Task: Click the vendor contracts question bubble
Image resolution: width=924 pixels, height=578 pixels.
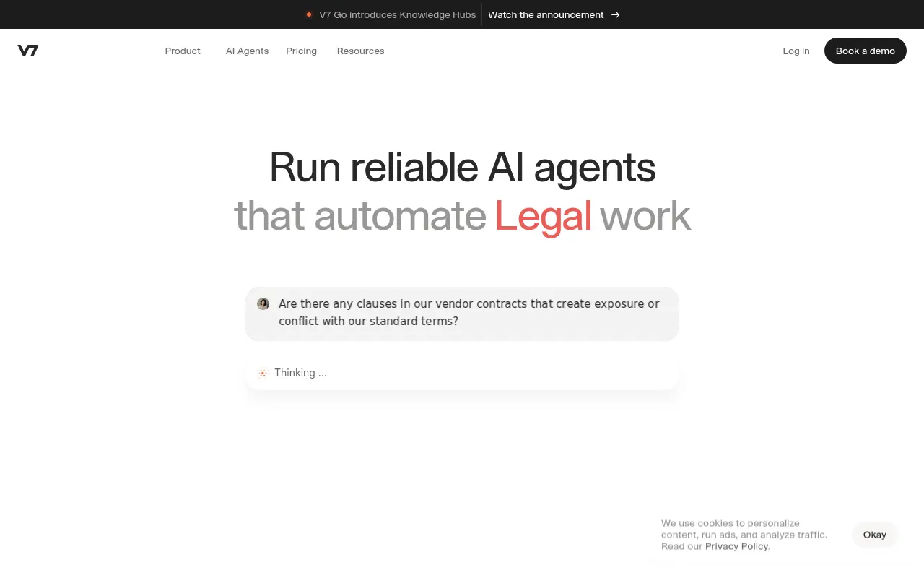Action: tap(462, 313)
